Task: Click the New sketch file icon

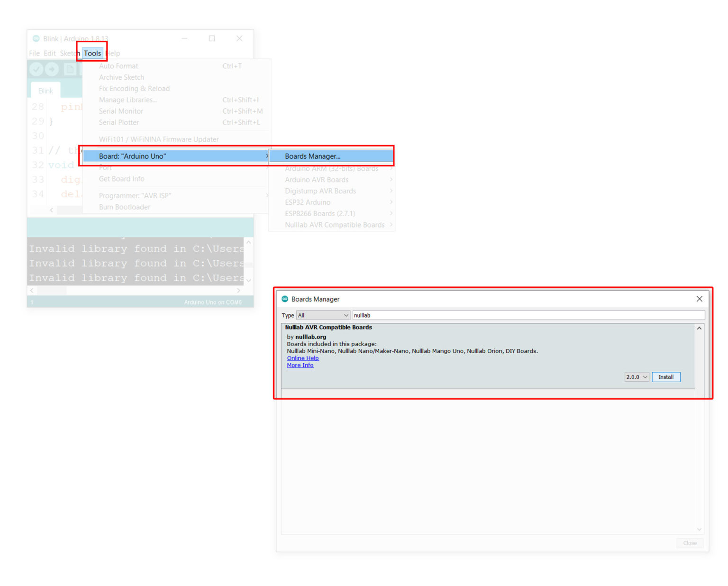Action: click(x=70, y=69)
